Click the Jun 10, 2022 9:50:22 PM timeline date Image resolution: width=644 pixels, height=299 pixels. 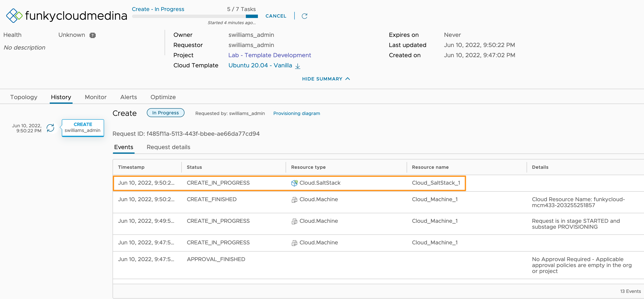pyautogui.click(x=27, y=128)
